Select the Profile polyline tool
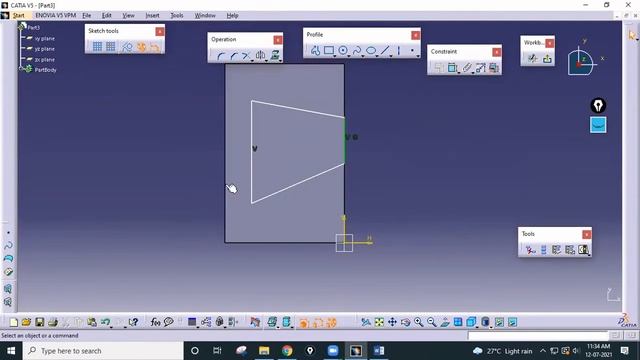Image resolution: width=640 pixels, height=360 pixels. click(x=315, y=51)
